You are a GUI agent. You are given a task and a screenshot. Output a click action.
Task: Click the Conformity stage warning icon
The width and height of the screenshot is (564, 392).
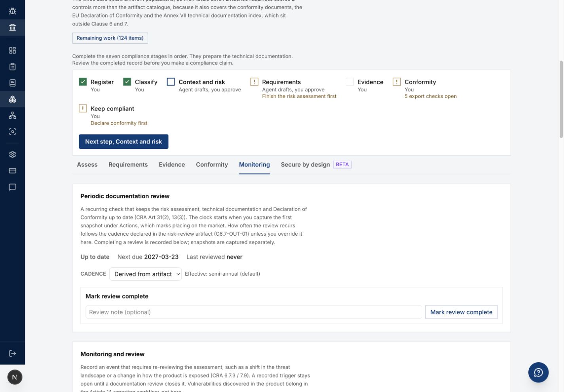[x=397, y=82]
